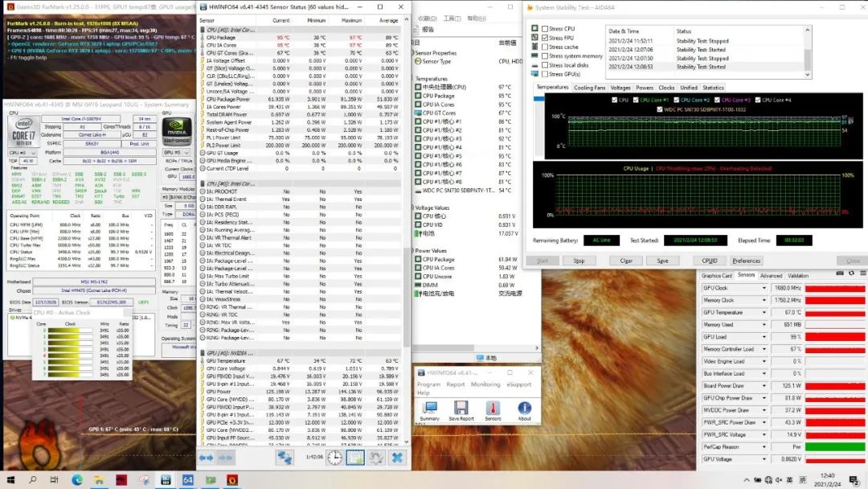Toggle the CPU Core #1 graph checkbox
868x489 pixels.
click(636, 100)
